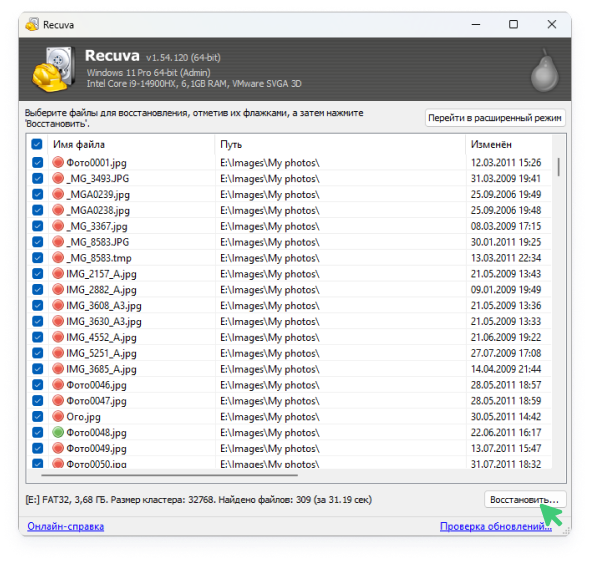The image size is (590, 564).
Task: Click the FAT32 status text at bottom
Action: 199,500
